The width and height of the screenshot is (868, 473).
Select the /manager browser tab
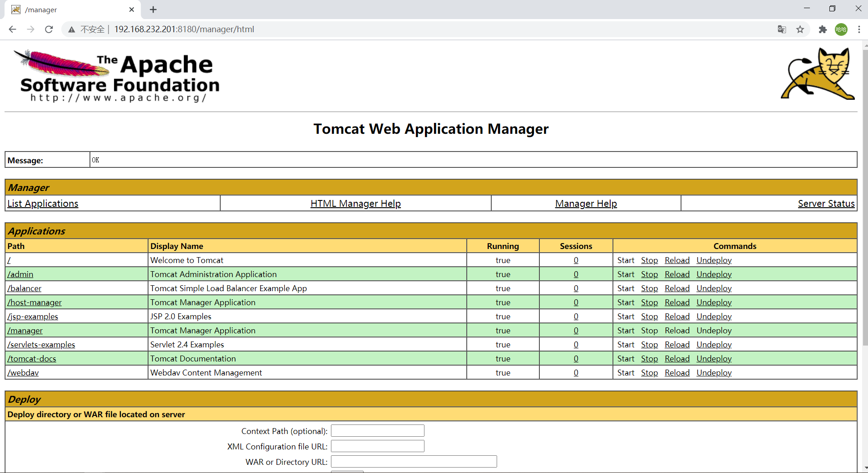click(x=73, y=10)
